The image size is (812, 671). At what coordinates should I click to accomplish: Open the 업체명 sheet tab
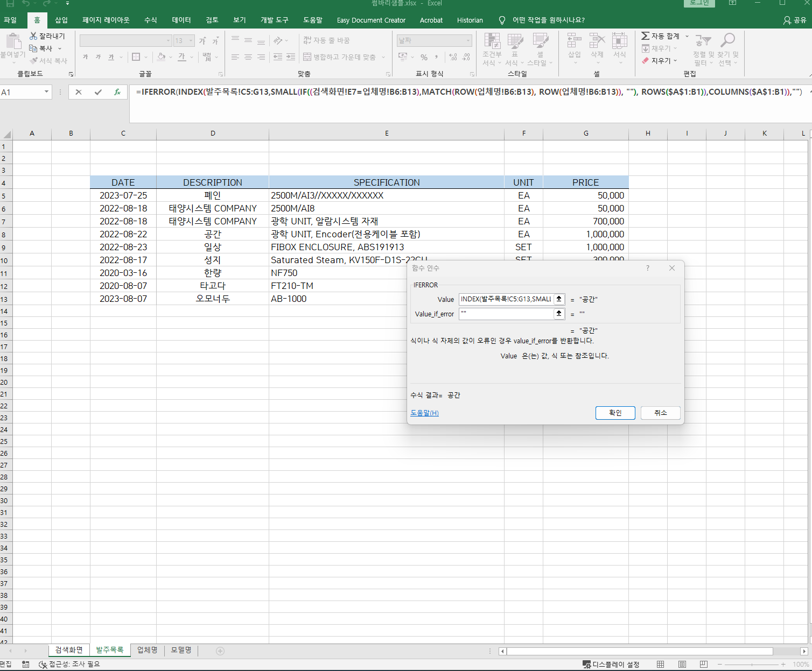pyautogui.click(x=147, y=650)
